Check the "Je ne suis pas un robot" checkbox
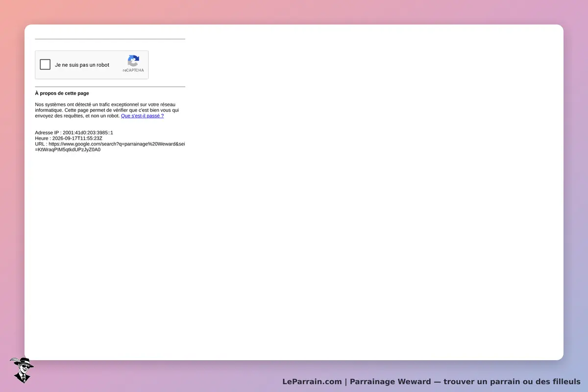Image resolution: width=588 pixels, height=392 pixels. point(45,65)
